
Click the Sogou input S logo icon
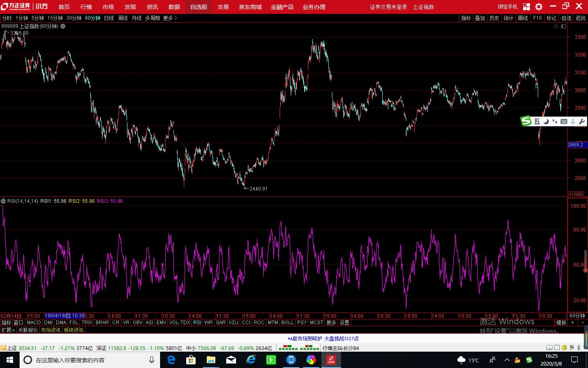pos(526,121)
